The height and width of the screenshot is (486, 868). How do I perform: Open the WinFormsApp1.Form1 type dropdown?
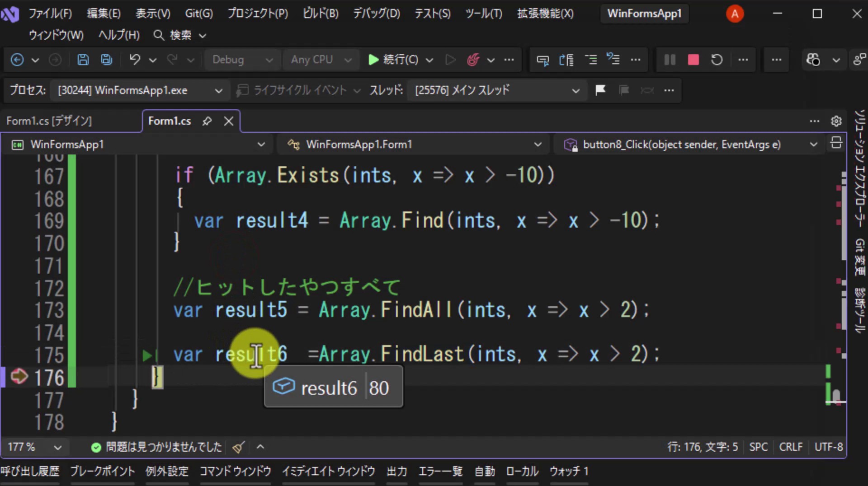coord(413,145)
